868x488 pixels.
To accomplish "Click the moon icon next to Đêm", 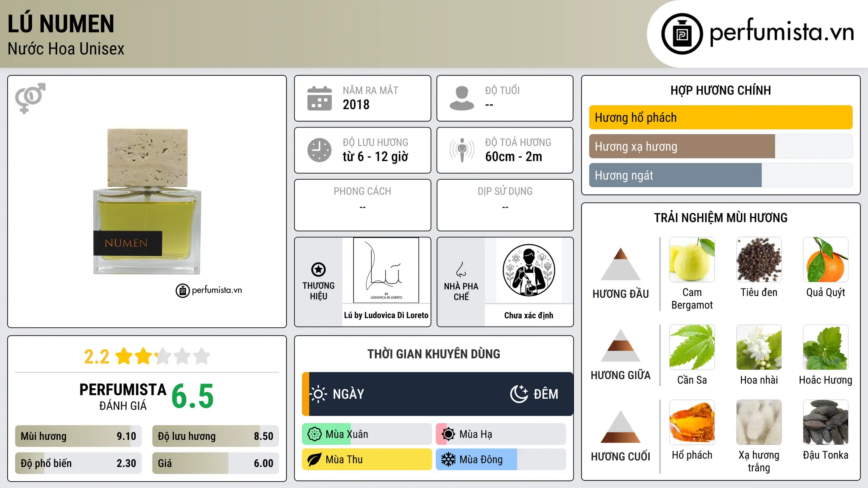I will tap(519, 394).
